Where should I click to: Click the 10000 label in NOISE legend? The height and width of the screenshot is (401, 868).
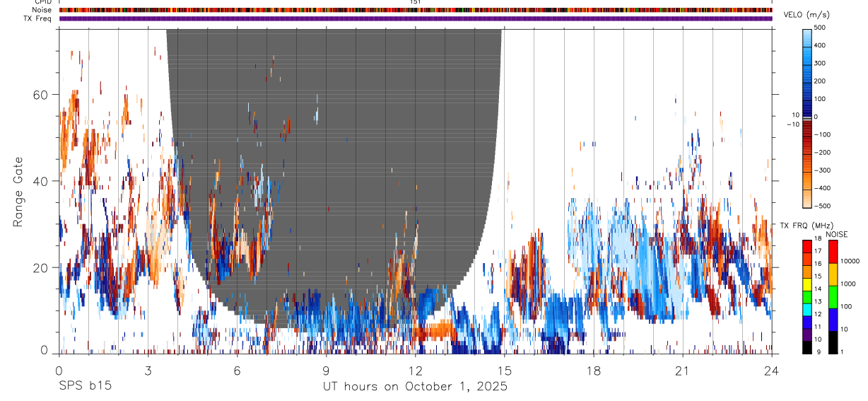coord(851,262)
